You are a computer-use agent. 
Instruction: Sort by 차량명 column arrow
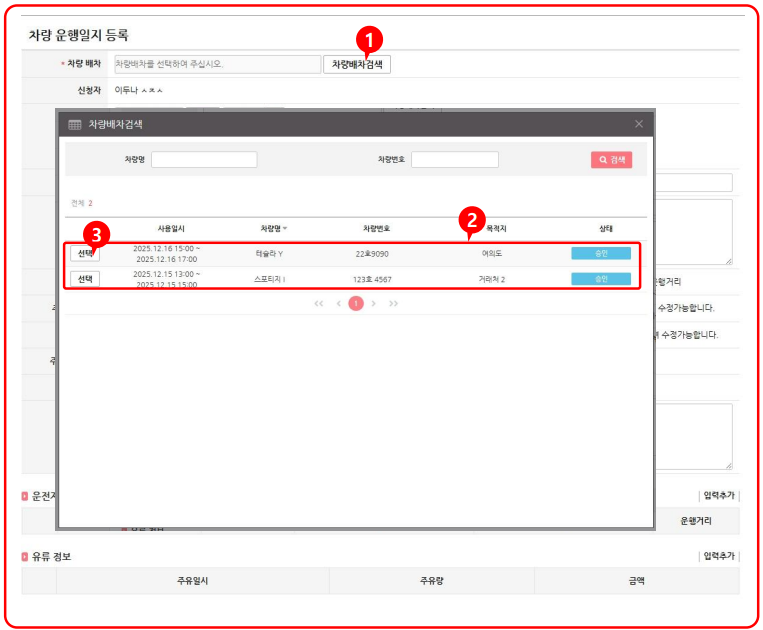coord(286,229)
